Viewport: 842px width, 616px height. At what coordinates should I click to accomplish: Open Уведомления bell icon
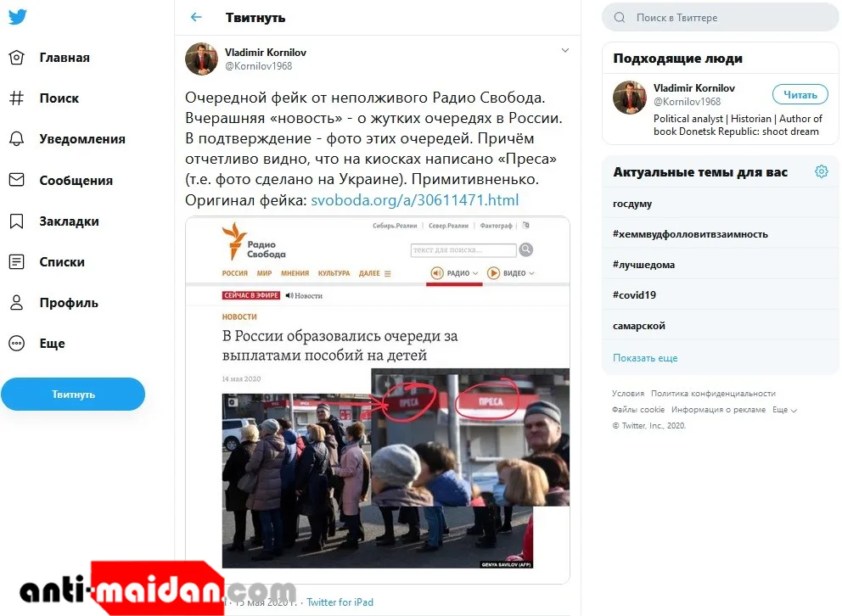17,139
